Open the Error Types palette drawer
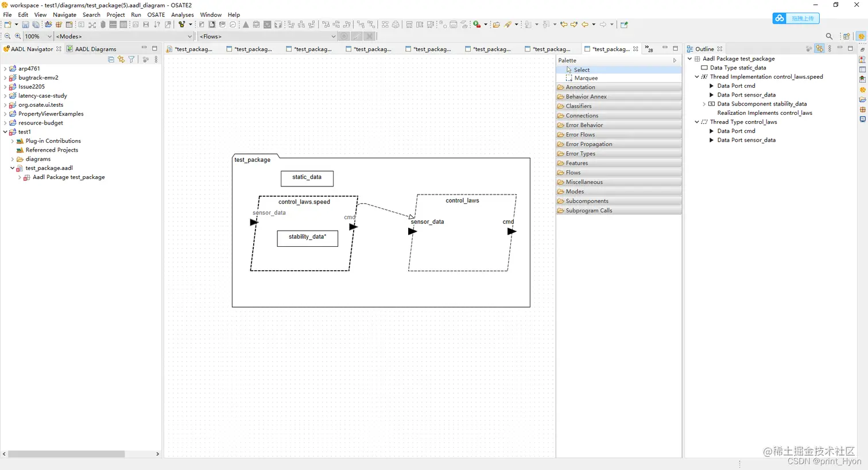 [x=619, y=153]
